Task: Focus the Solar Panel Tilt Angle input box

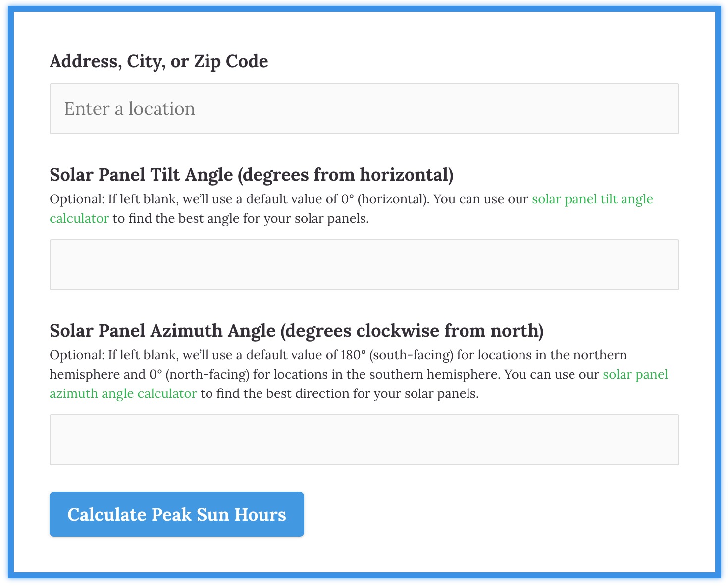Action: click(364, 265)
